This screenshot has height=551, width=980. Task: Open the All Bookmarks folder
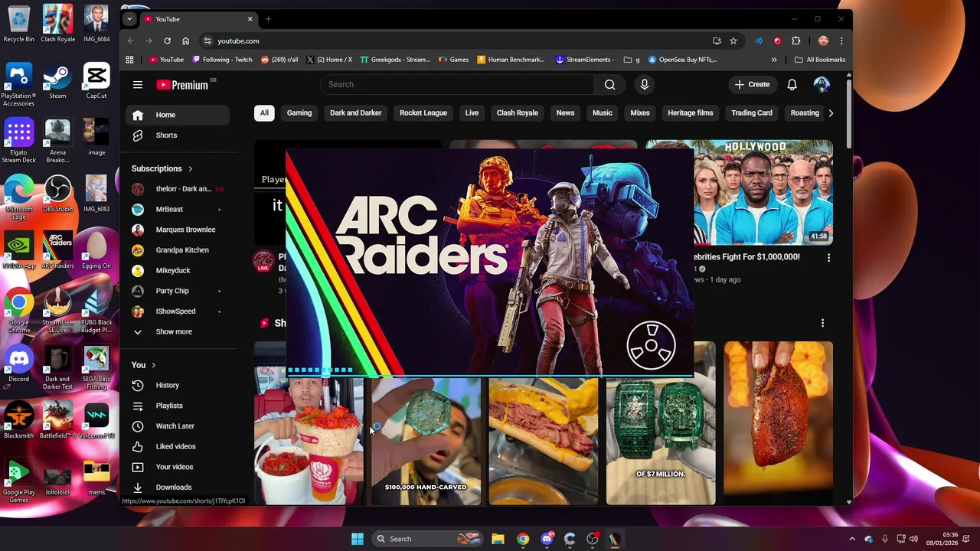point(820,60)
